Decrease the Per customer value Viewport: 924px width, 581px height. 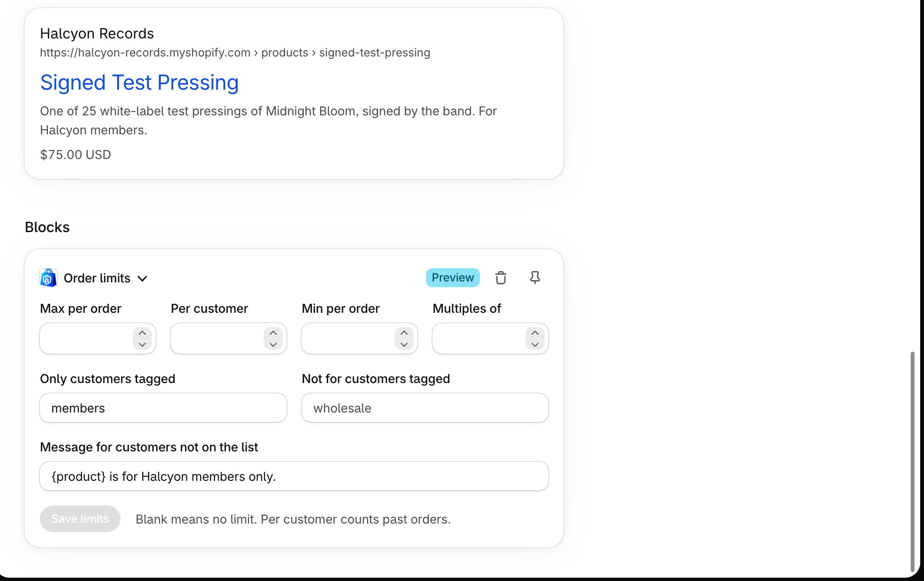tap(273, 345)
